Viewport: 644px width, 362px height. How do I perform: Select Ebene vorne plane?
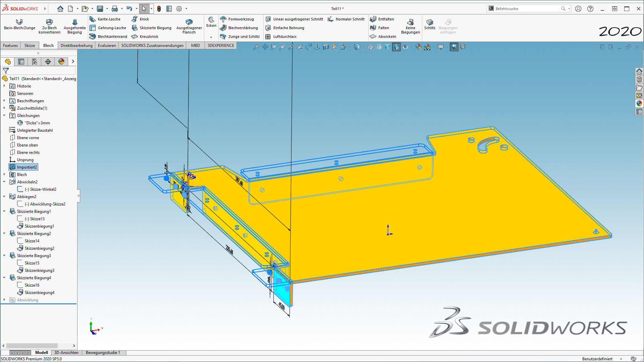[24, 138]
